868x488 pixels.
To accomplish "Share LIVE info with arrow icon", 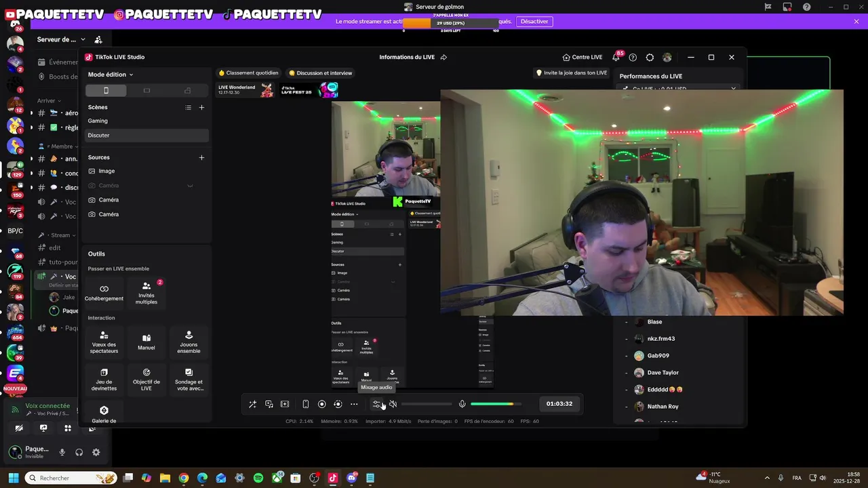I will (443, 58).
